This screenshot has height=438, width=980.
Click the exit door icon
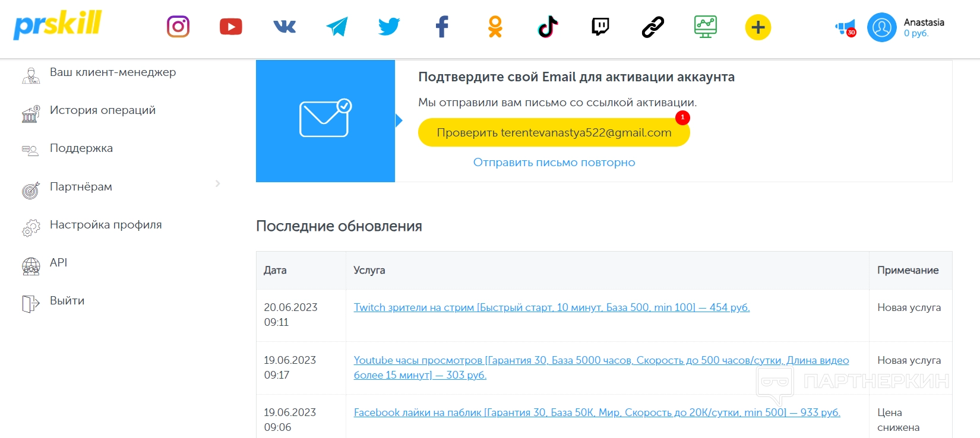[31, 304]
